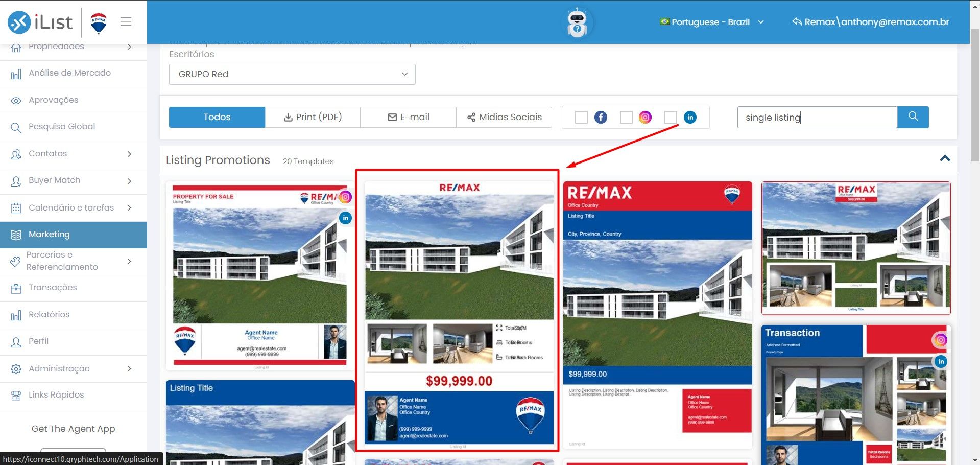This screenshot has height=465, width=980.
Task: Expand the Administração submenu arrow
Action: pyautogui.click(x=129, y=368)
